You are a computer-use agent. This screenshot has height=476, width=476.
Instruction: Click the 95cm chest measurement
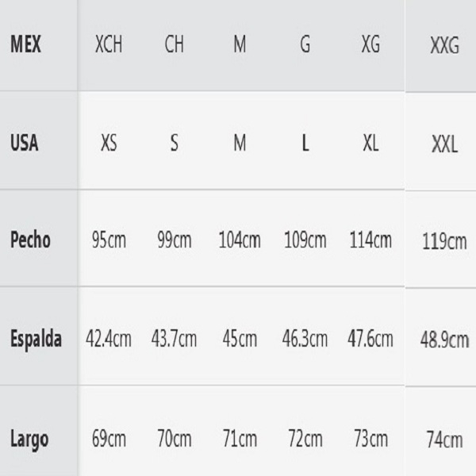tap(109, 240)
